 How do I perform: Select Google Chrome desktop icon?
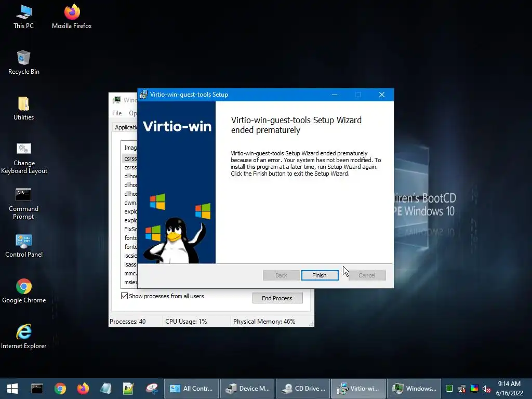tap(24, 291)
